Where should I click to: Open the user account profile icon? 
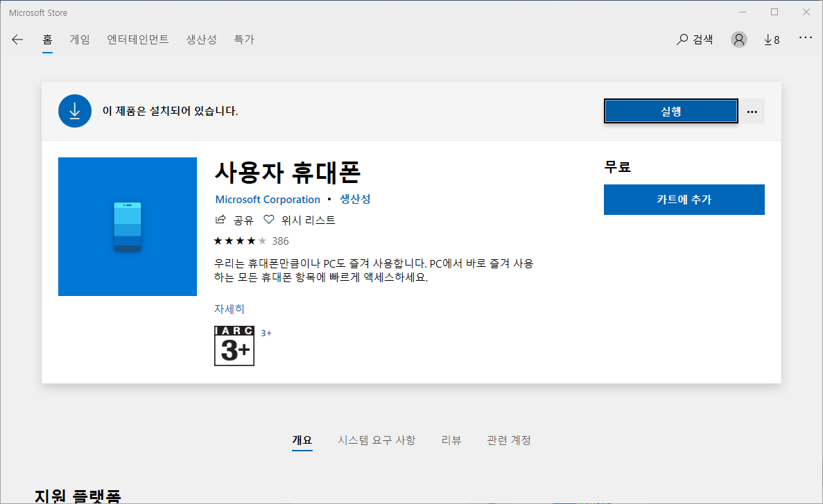coord(739,40)
